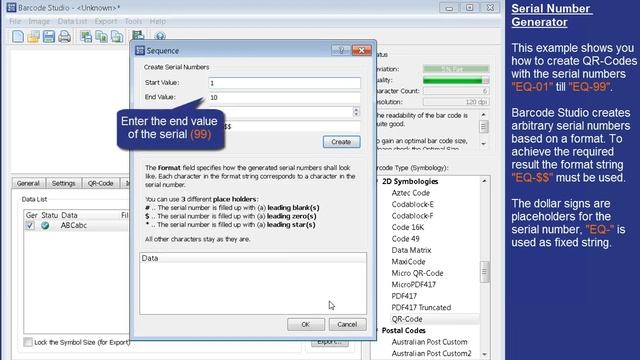Click the Character Count value field
This screenshot has width=640, height=360.
click(x=456, y=91)
